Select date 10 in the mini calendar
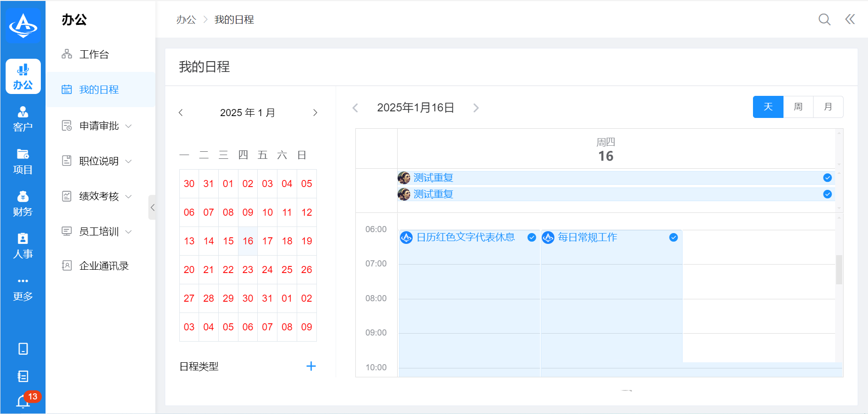868x414 pixels. point(268,212)
